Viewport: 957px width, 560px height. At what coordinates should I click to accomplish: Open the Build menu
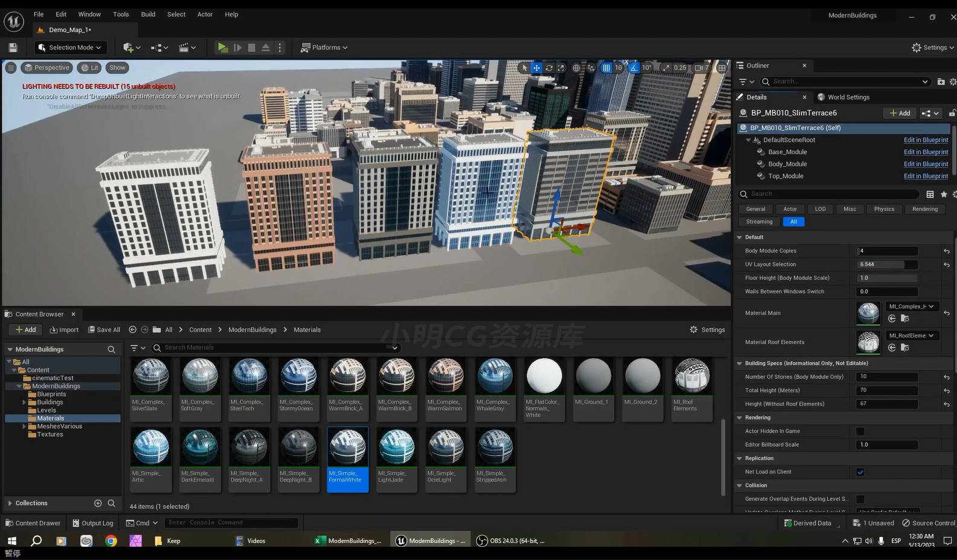pos(148,14)
